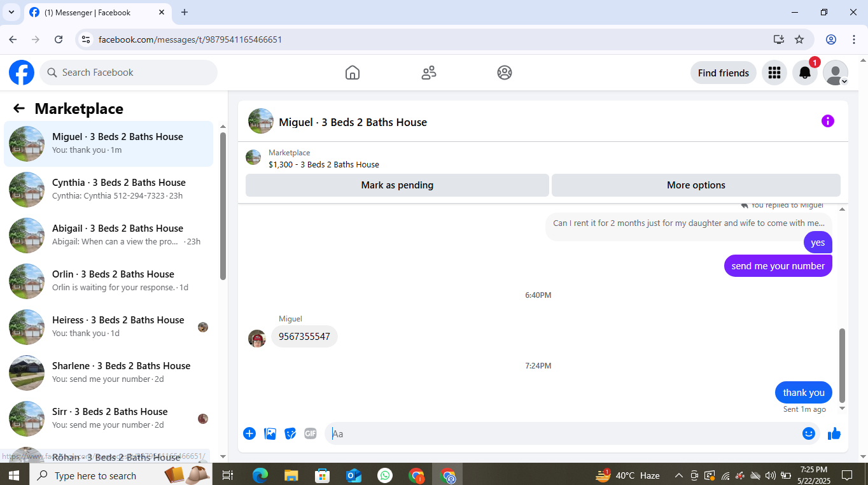Open Sirr conversation in list

click(108, 419)
